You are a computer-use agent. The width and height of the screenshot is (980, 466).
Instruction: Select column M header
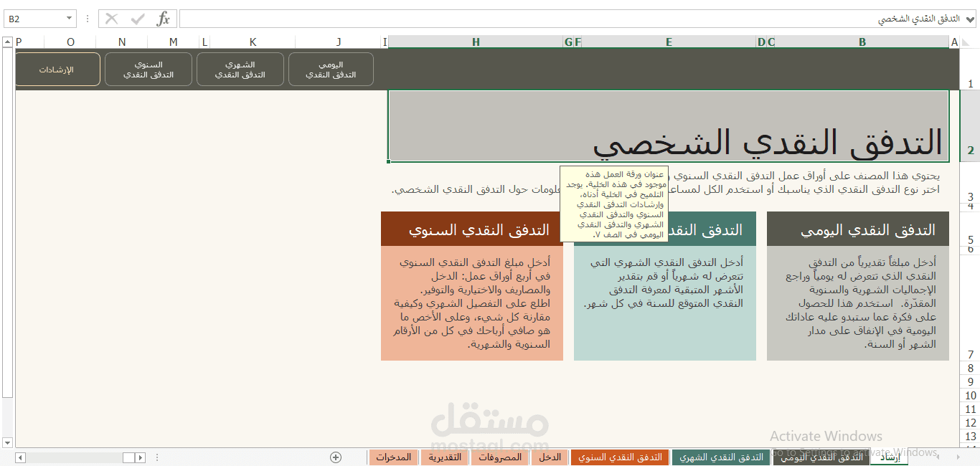point(174,42)
